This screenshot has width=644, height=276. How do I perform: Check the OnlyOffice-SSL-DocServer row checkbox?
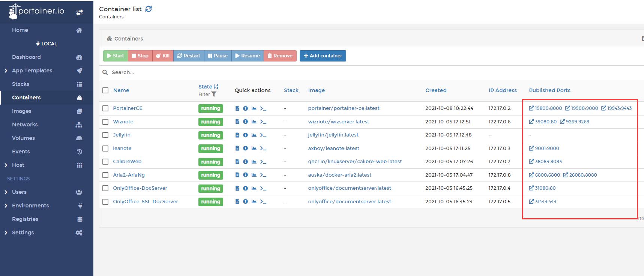[x=105, y=202]
